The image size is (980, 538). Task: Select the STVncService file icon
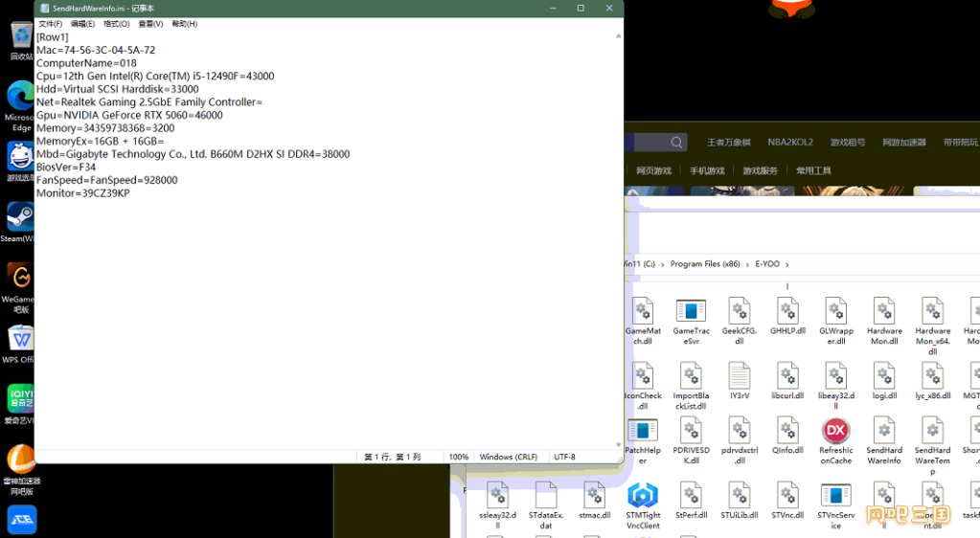coord(835,506)
